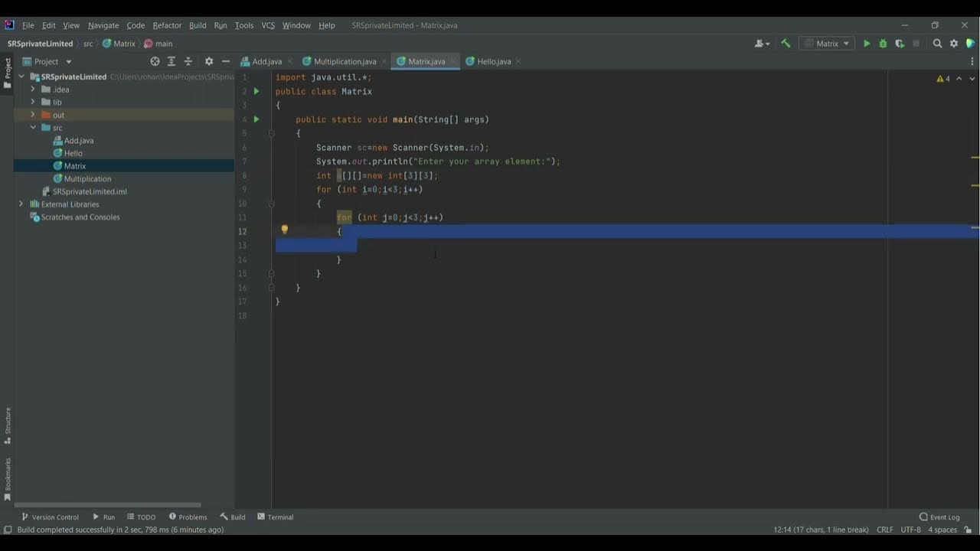Click the src breadcrumb in navigation bar
980x551 pixels.
tap(88, 44)
